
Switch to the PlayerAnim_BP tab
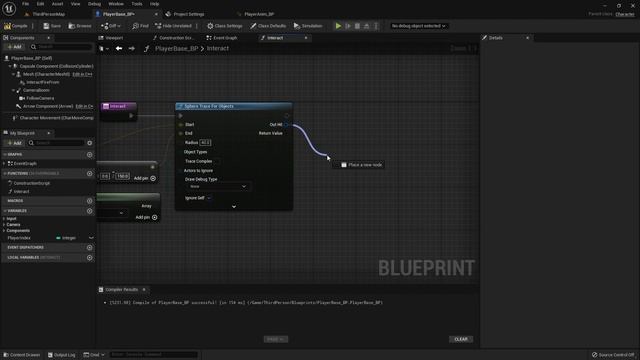259,14
